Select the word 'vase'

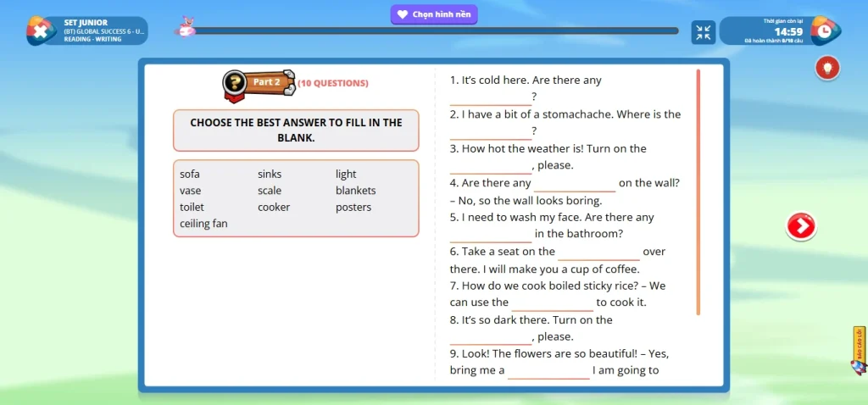coord(191,191)
